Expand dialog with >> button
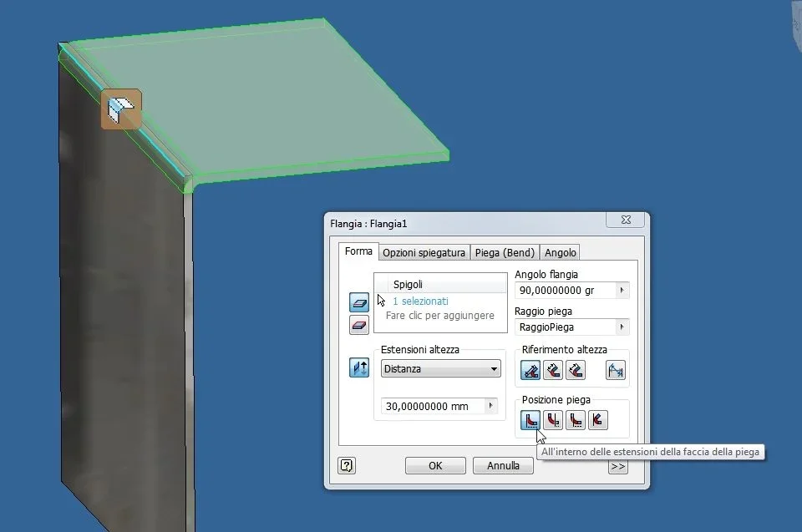Image resolution: width=802 pixels, height=532 pixels. pos(618,467)
